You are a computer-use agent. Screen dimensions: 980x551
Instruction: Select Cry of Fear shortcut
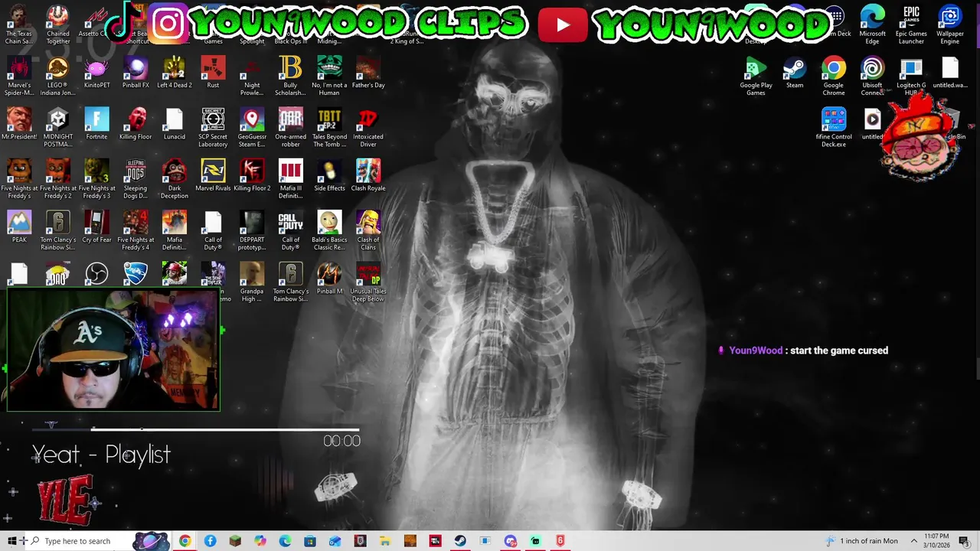point(96,227)
